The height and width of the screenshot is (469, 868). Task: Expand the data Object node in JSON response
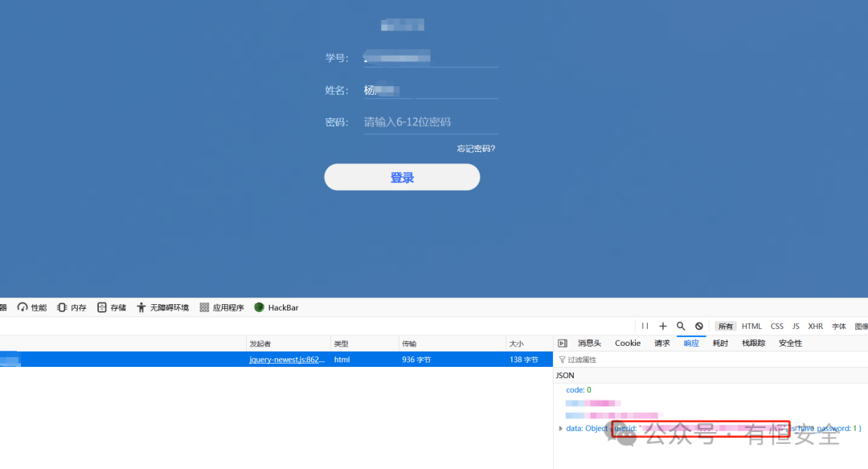(560, 428)
